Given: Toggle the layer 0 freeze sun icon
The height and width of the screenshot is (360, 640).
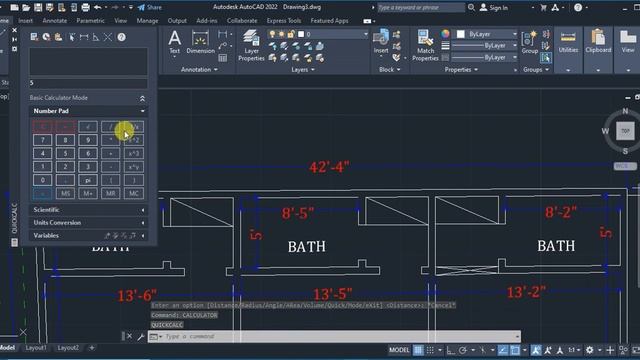Looking at the screenshot, I should (282, 34).
